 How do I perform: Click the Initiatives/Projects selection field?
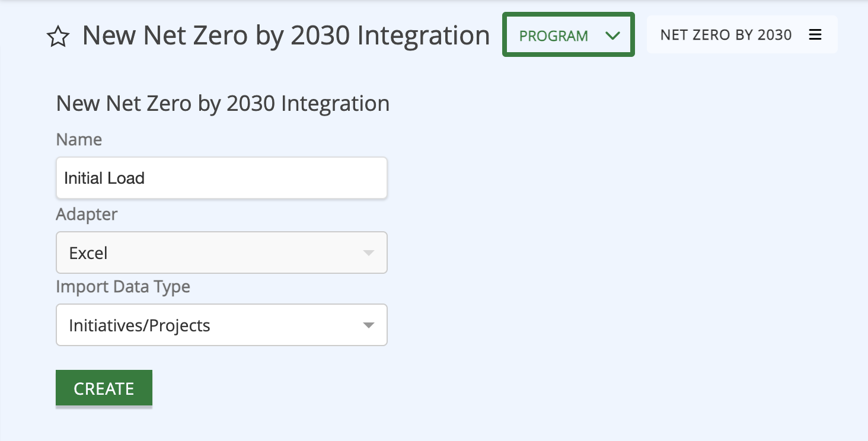221,325
